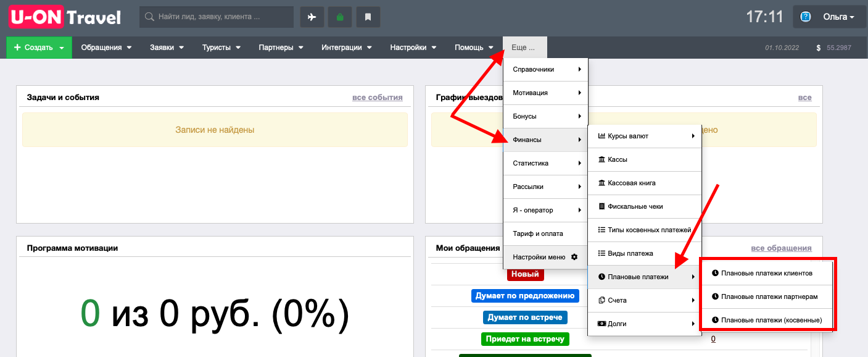
Task: Select Финансы in the menu
Action: click(545, 140)
